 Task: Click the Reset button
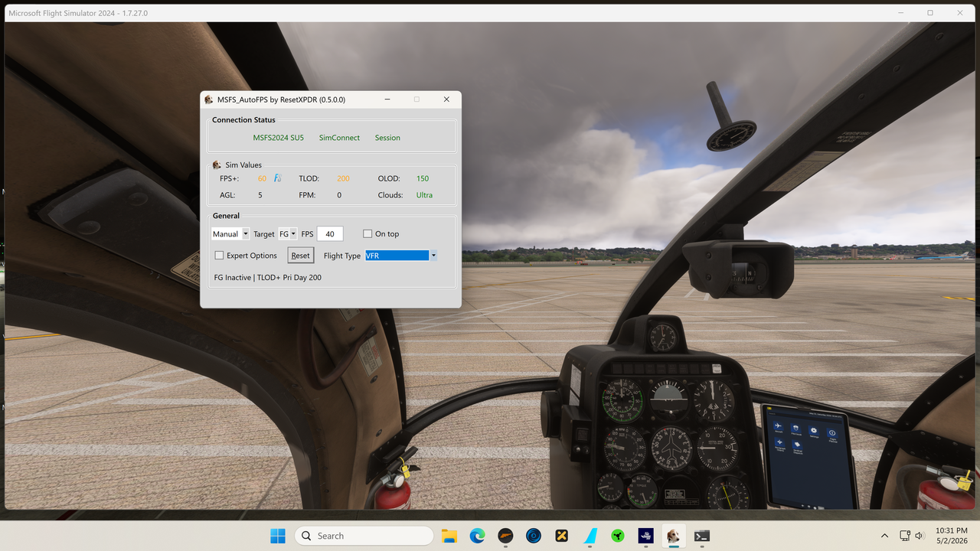click(x=301, y=256)
